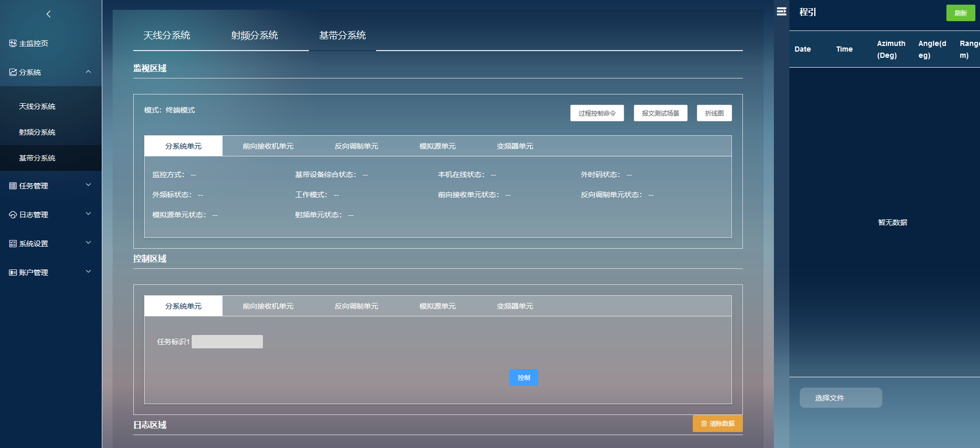Collapse the 分系统 menu chevron
Image resolution: width=980 pixels, height=448 pixels.
tap(88, 72)
